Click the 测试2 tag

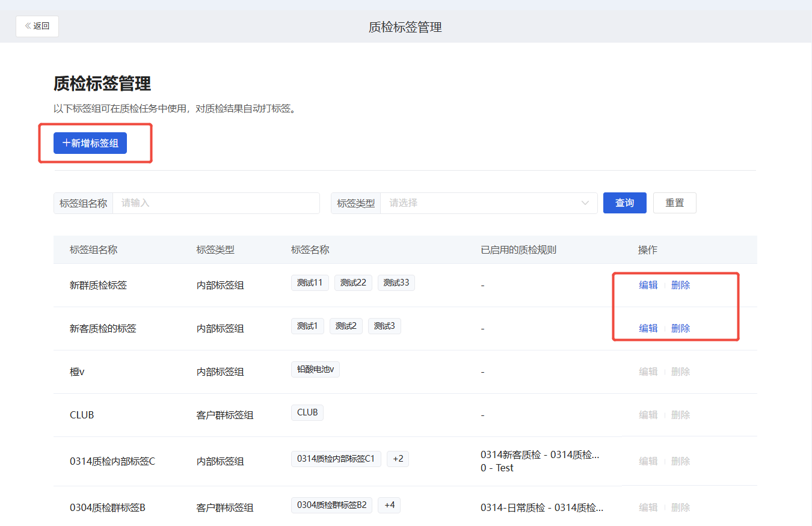click(346, 326)
